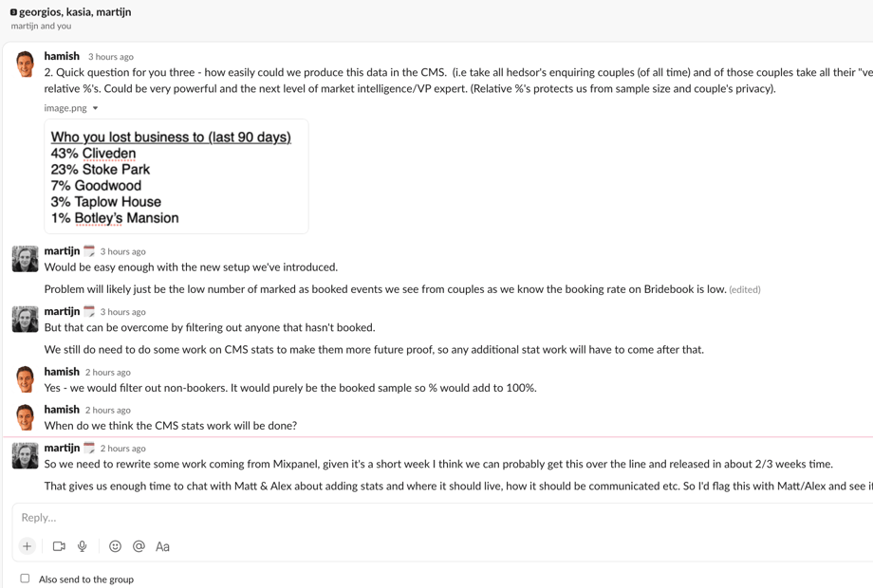Image resolution: width=873 pixels, height=588 pixels.
Task: Click martijn's calendar status icon, latest message
Action: tap(89, 448)
